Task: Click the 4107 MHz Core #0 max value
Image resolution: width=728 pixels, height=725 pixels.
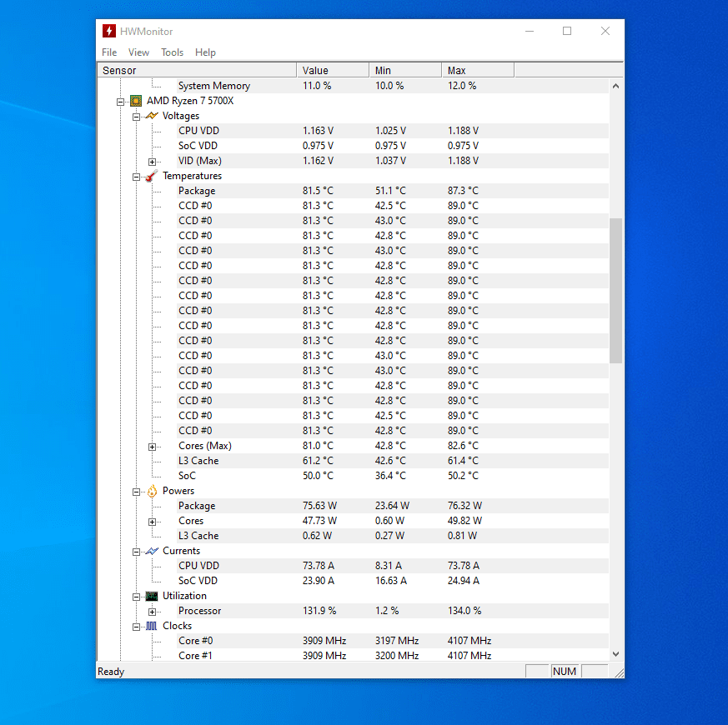Action: [x=469, y=641]
